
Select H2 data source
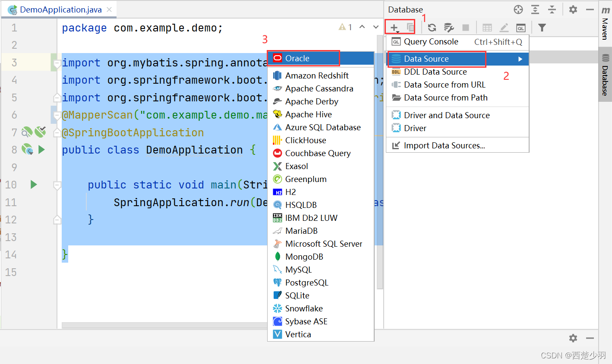point(321,192)
